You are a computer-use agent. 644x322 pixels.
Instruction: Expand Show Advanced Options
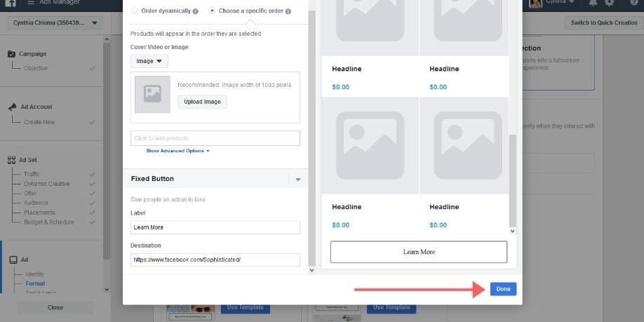178,151
